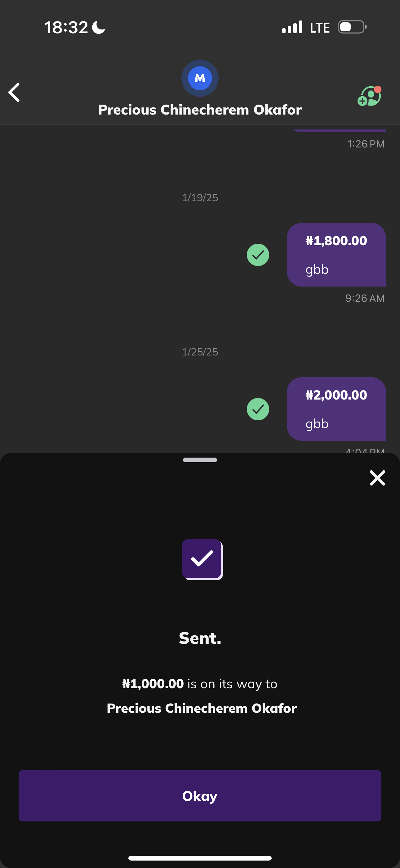Tap the Do Not Disturb moon icon
The image size is (400, 868).
click(99, 27)
